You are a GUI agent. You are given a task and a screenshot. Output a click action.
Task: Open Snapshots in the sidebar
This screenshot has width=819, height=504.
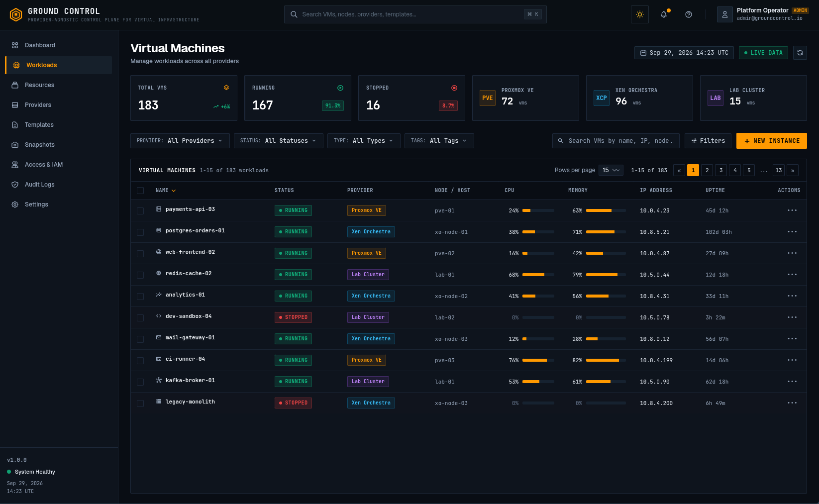click(59, 145)
